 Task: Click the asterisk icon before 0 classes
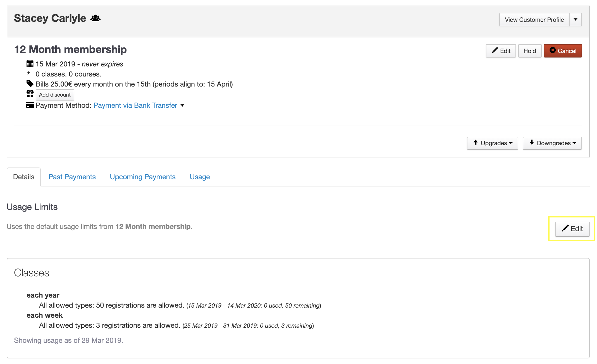click(x=28, y=74)
